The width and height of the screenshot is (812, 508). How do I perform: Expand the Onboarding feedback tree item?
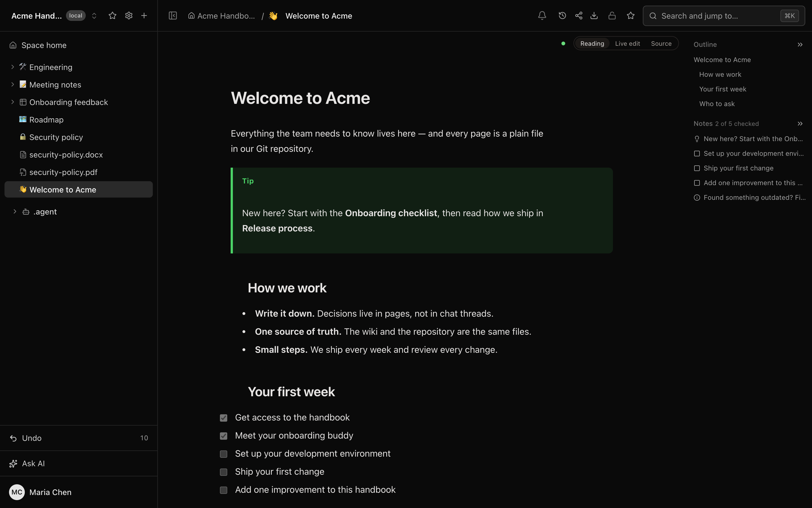point(12,102)
